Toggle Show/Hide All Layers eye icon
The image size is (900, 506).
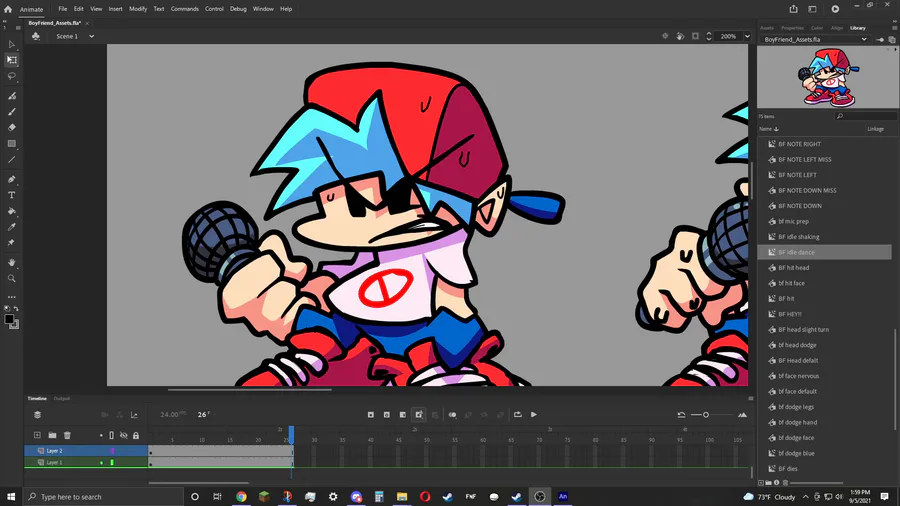[x=123, y=435]
